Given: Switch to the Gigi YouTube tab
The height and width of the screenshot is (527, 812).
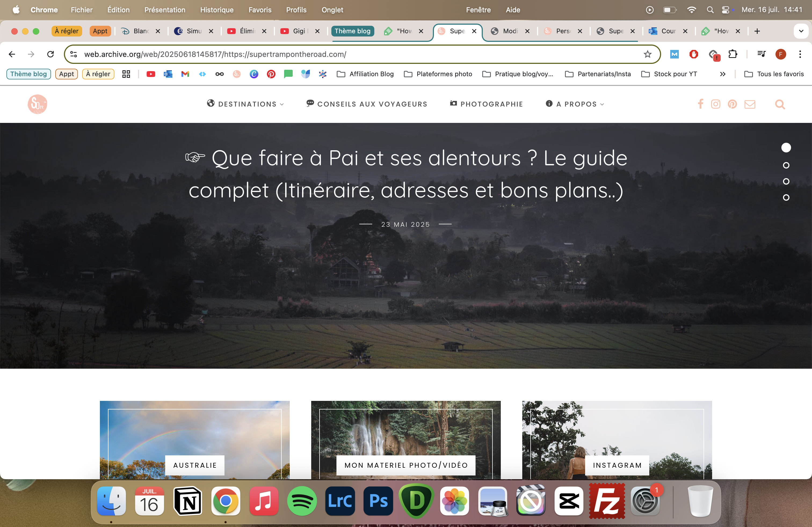Looking at the screenshot, I should (300, 31).
